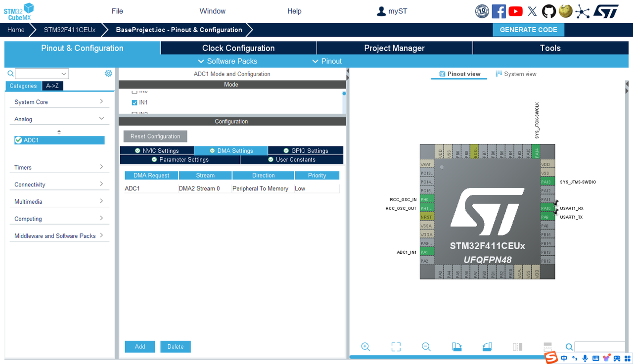633x364 pixels.
Task: Click the Sogou input method S icon
Action: pos(551,358)
